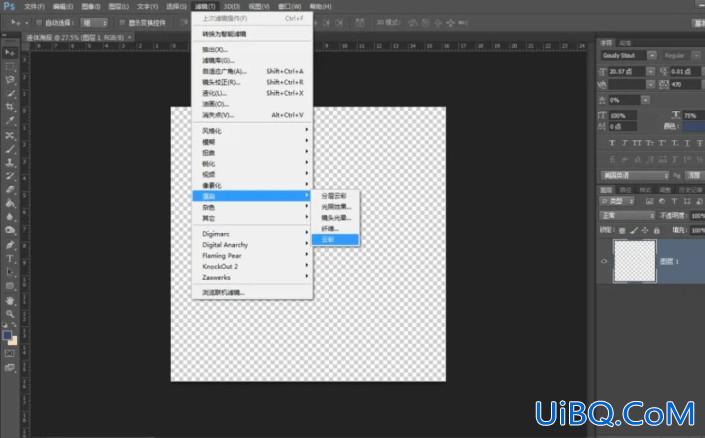The image size is (705, 438).
Task: Toggle lock transparent pixels
Action: click(622, 230)
